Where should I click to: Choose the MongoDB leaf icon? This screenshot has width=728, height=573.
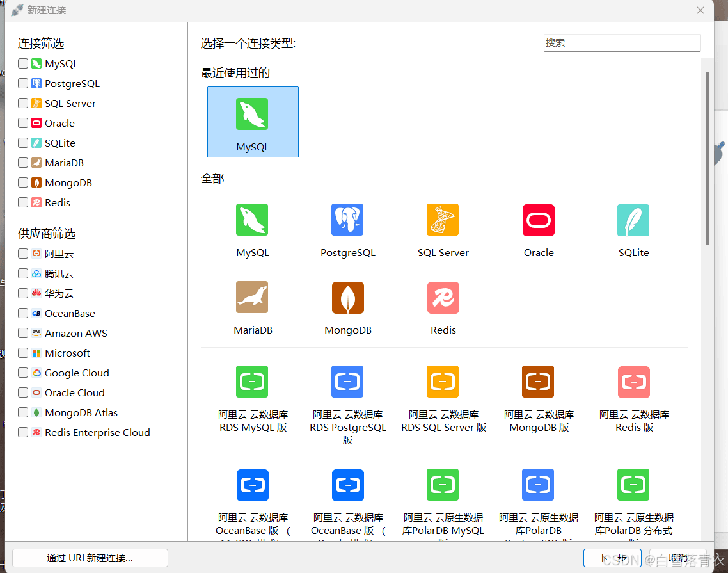(x=347, y=298)
